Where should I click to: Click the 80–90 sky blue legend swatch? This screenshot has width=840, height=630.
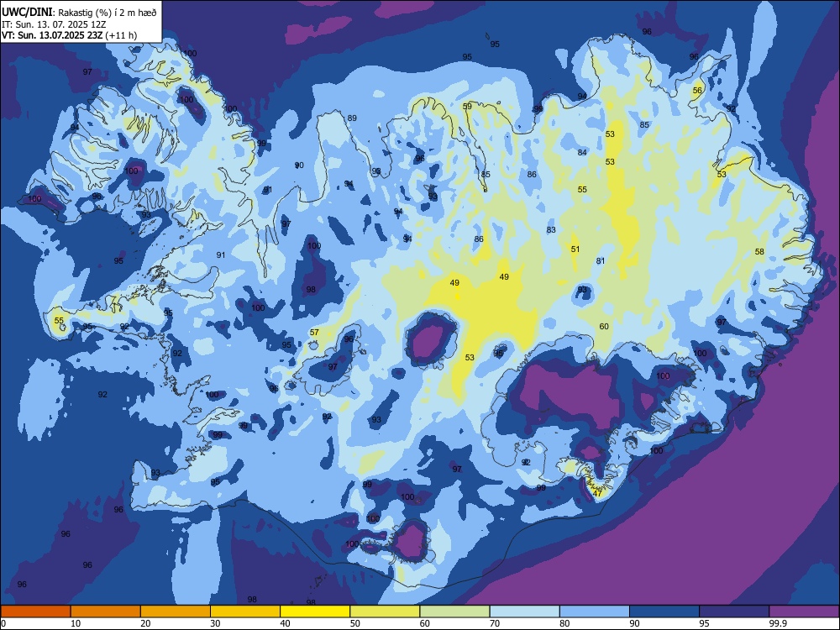(595, 612)
